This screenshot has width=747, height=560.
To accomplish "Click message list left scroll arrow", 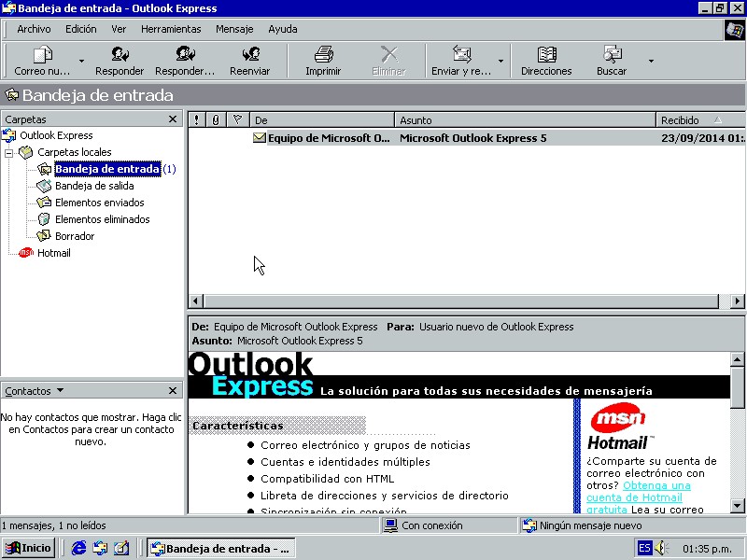I will [196, 301].
